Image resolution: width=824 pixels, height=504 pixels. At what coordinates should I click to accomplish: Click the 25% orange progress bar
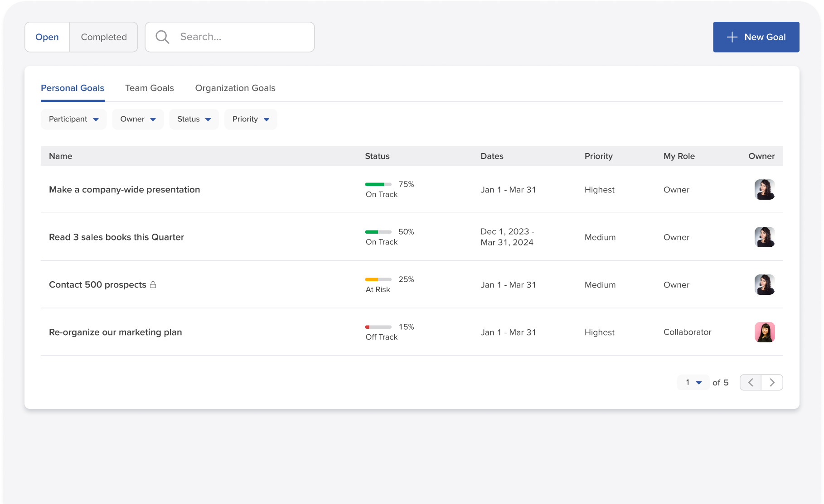point(378,279)
